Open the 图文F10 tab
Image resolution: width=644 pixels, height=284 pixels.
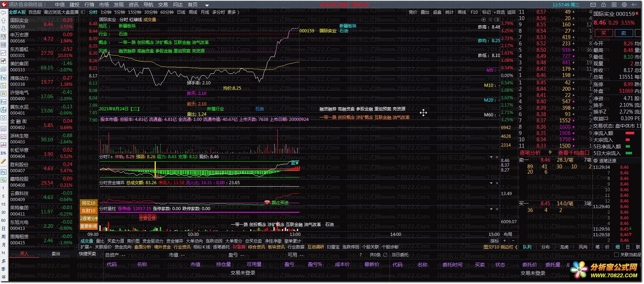pos(491,247)
